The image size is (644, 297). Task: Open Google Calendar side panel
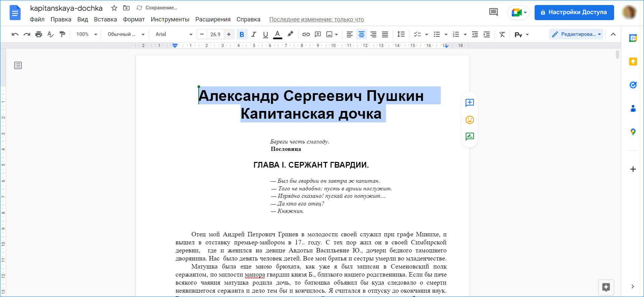[633, 38]
